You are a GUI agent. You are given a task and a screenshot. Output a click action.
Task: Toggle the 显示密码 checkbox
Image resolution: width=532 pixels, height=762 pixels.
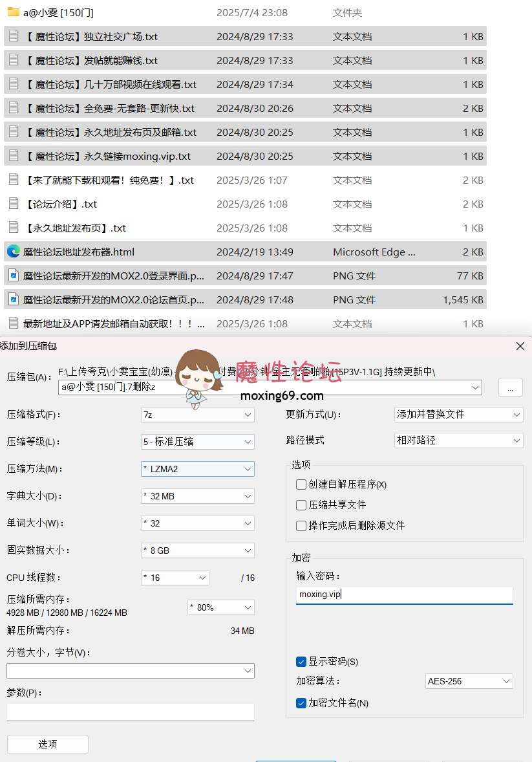(x=301, y=662)
